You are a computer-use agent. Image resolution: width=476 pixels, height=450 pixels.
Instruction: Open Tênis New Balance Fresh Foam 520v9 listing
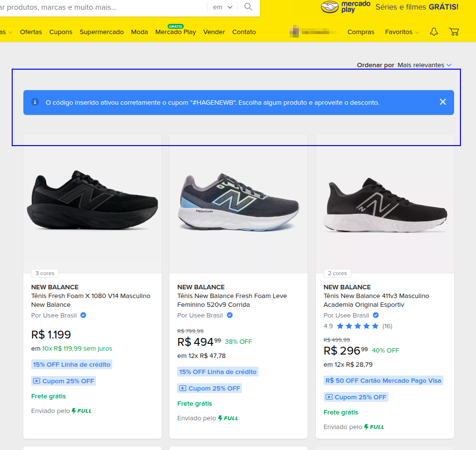point(232,300)
